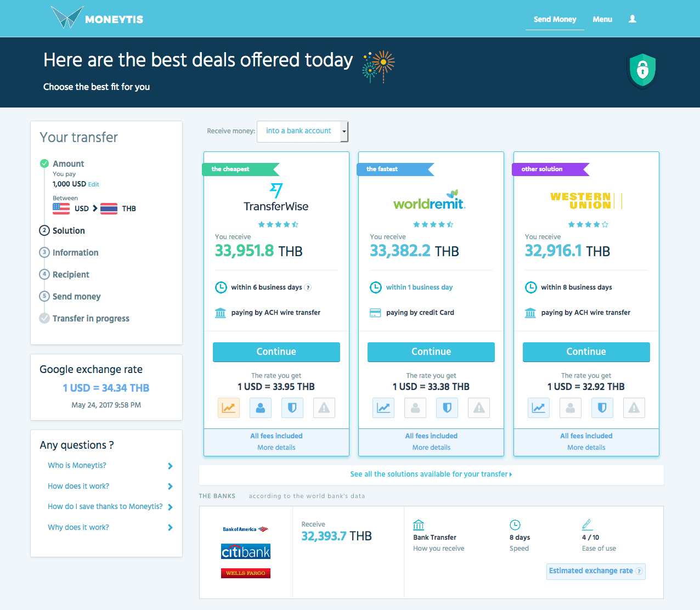
Task: Click the shield icon under Western Union
Action: 602,408
